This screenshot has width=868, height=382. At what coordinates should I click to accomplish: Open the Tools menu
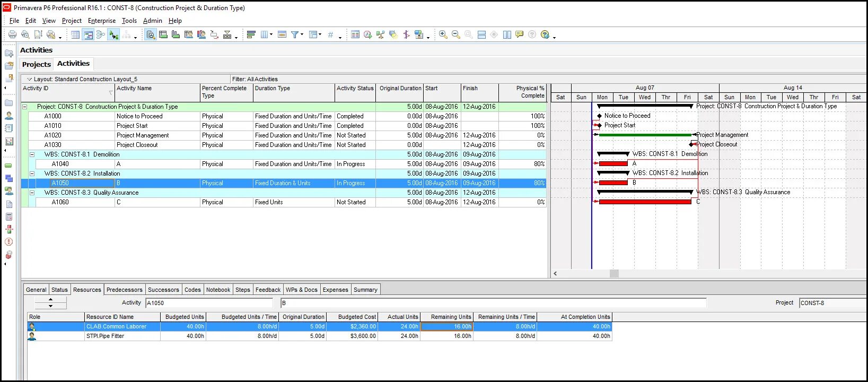tap(129, 21)
